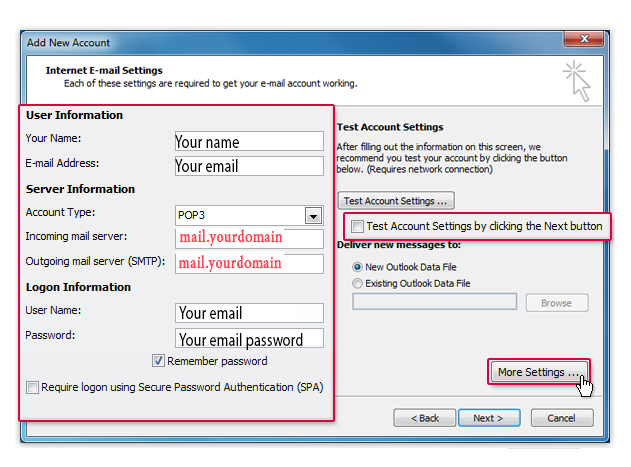Screen dimensions: 631x467
Task: Proceed with the Next button
Action: (488, 417)
